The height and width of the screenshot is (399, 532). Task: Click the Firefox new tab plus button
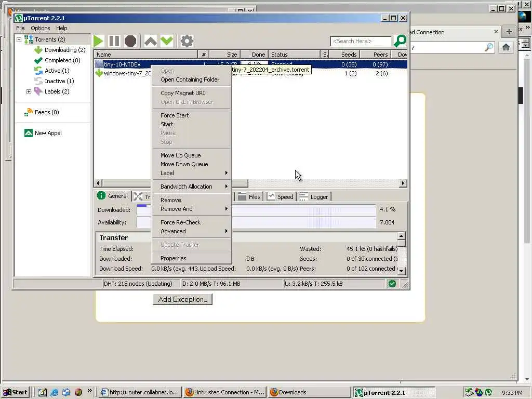pos(509,32)
